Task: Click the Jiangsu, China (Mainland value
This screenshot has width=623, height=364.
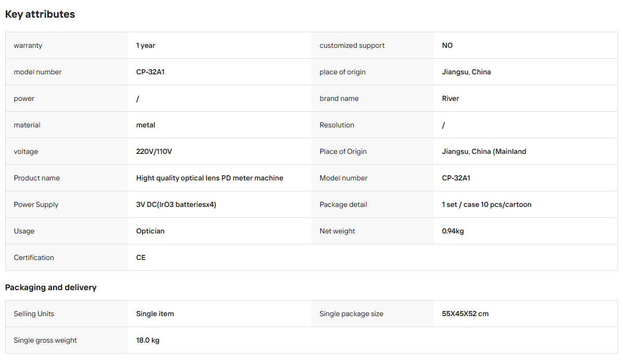Action: coord(484,151)
